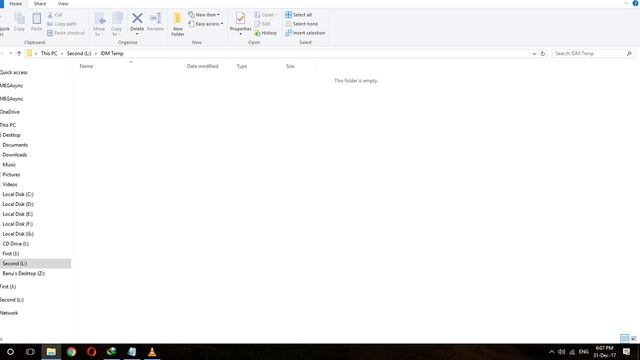The width and height of the screenshot is (640, 360).
Task: Create a New folder from the ribbon
Action: [x=178, y=24]
